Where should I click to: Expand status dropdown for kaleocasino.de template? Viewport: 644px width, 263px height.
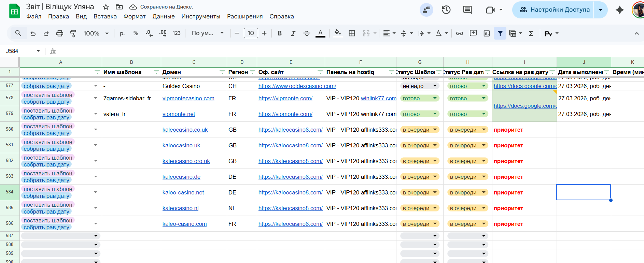435,177
